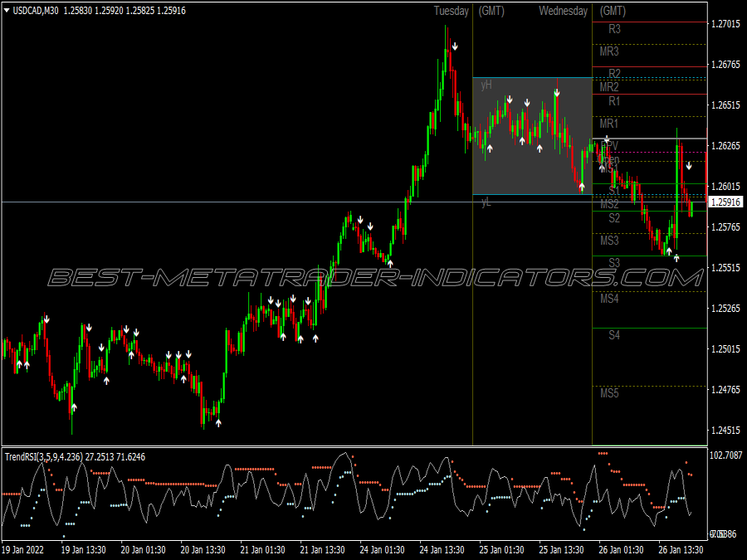
Task: Click the MS2 support level label
Action: pos(609,204)
